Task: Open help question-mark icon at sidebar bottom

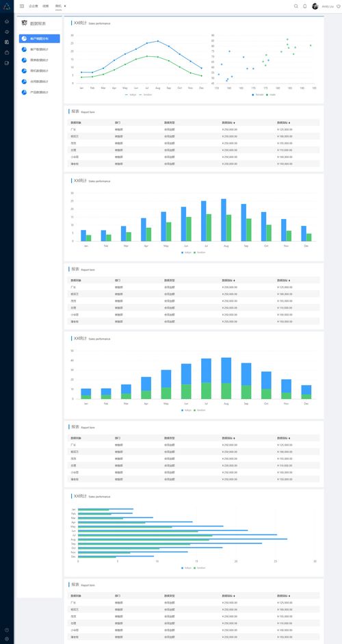Action: tap(7, 630)
